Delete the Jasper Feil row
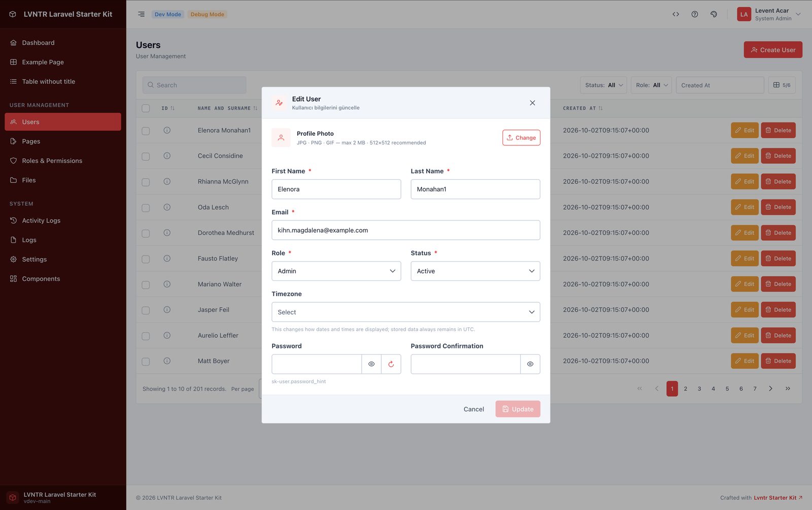The image size is (812, 510). tap(778, 310)
